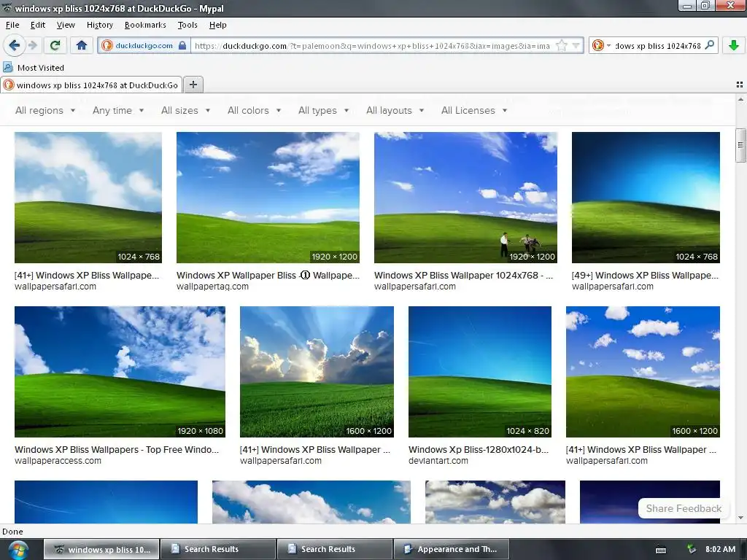The height and width of the screenshot is (560, 747).
Task: Open the View menu
Action: [66, 25]
